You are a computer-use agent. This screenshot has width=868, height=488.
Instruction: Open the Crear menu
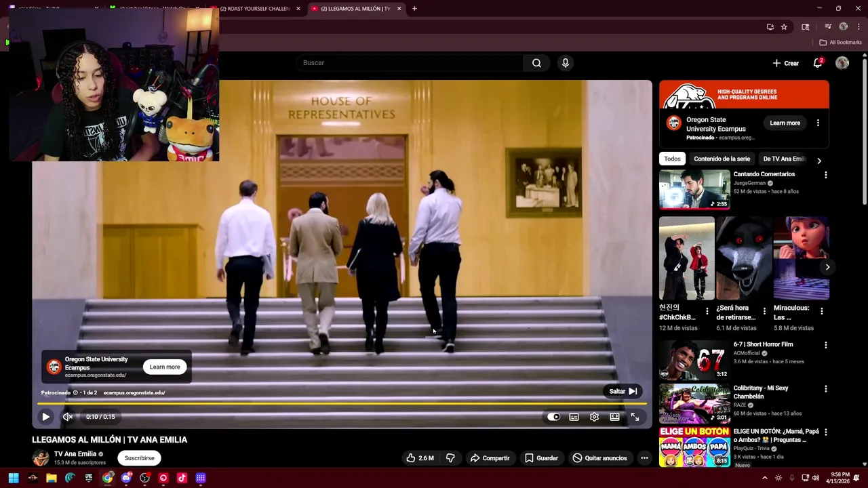(785, 63)
